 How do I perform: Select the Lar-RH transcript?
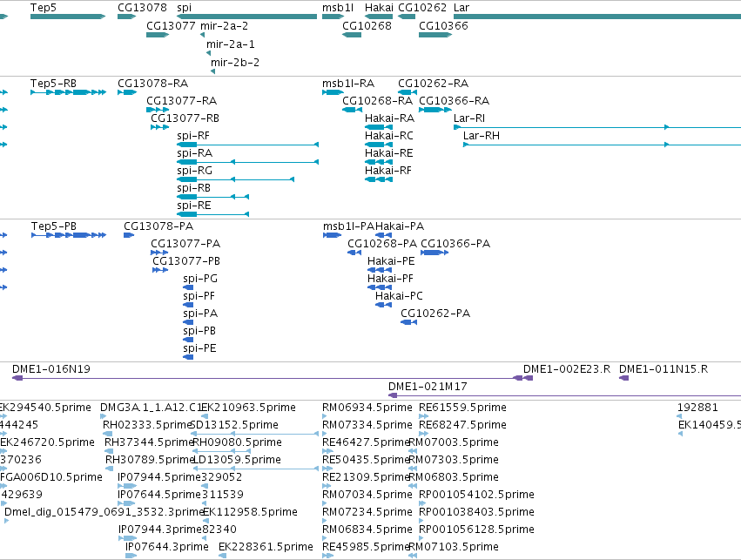point(602,145)
